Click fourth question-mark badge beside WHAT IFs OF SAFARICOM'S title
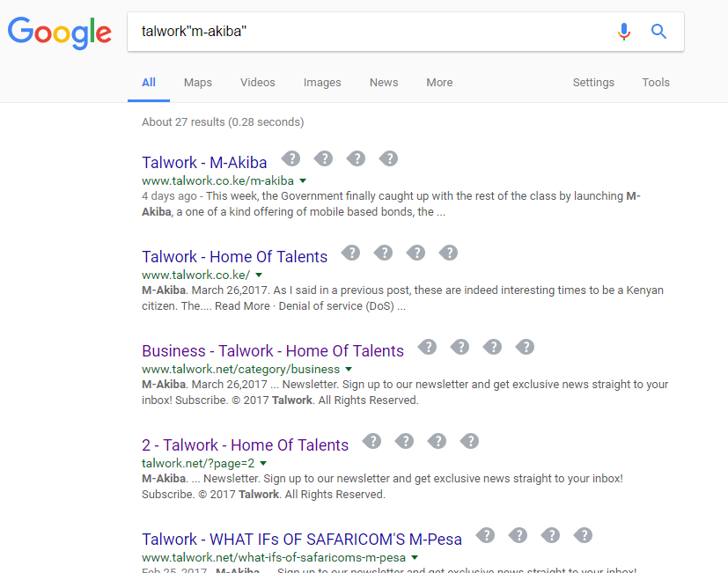The image size is (728, 573). coord(583,536)
